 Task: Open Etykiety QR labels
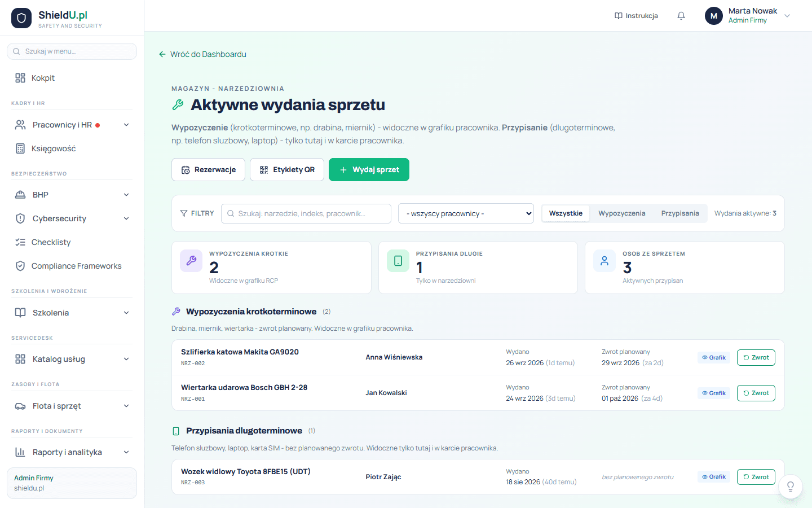tap(287, 169)
